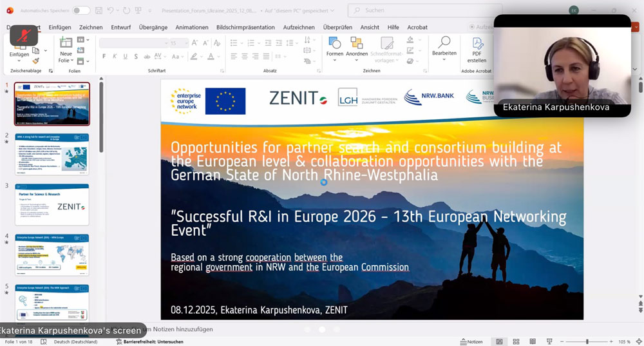Toggle the Notizen notes pane

471,341
